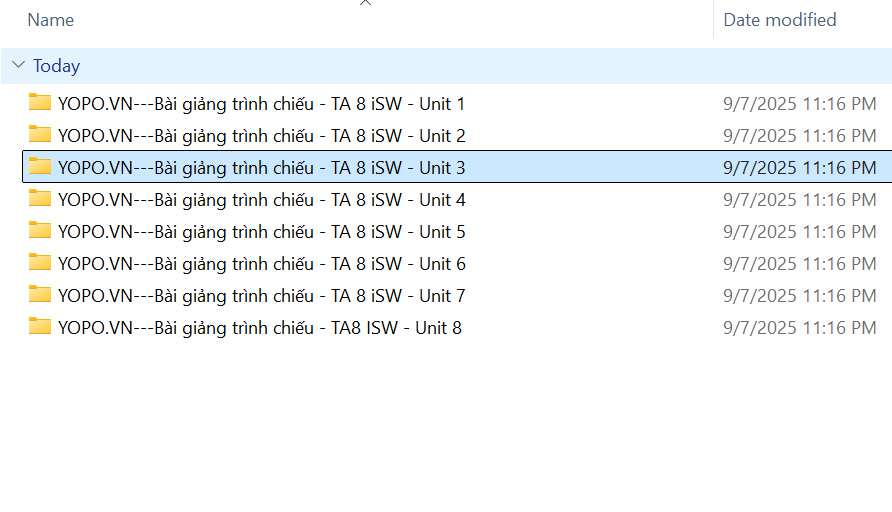
Task: Click the Unit 5 date modified value
Action: coord(799,232)
